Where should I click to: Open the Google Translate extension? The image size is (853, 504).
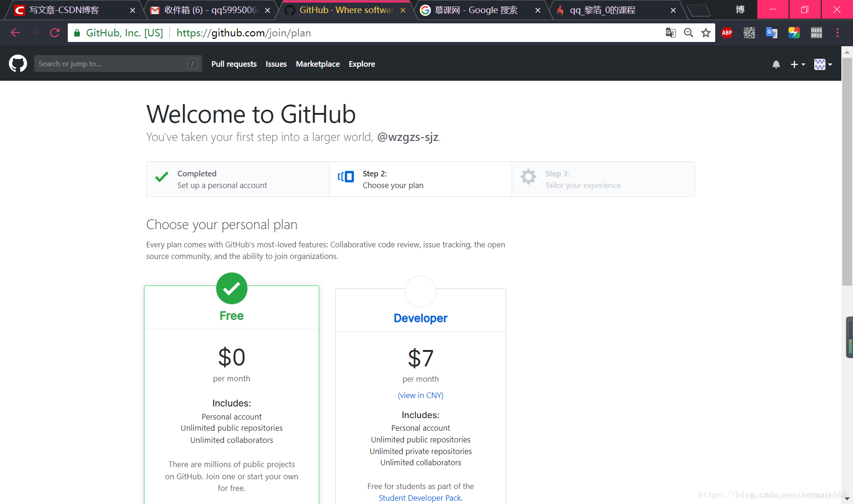(x=772, y=33)
